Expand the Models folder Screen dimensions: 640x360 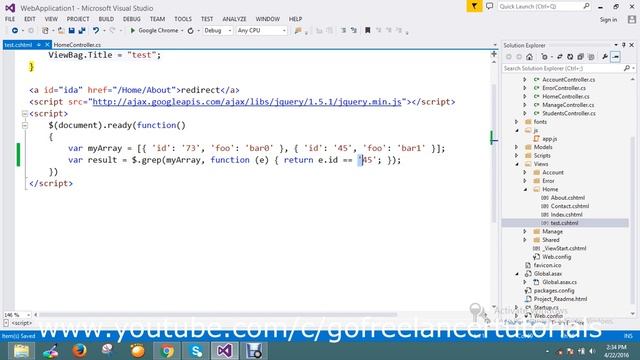pyautogui.click(x=516, y=147)
